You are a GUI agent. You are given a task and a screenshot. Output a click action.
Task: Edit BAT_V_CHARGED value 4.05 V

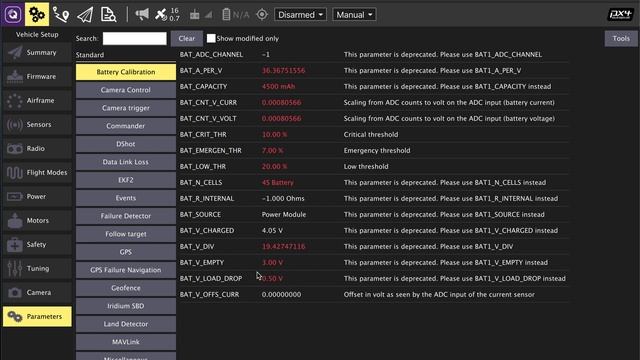(272, 230)
